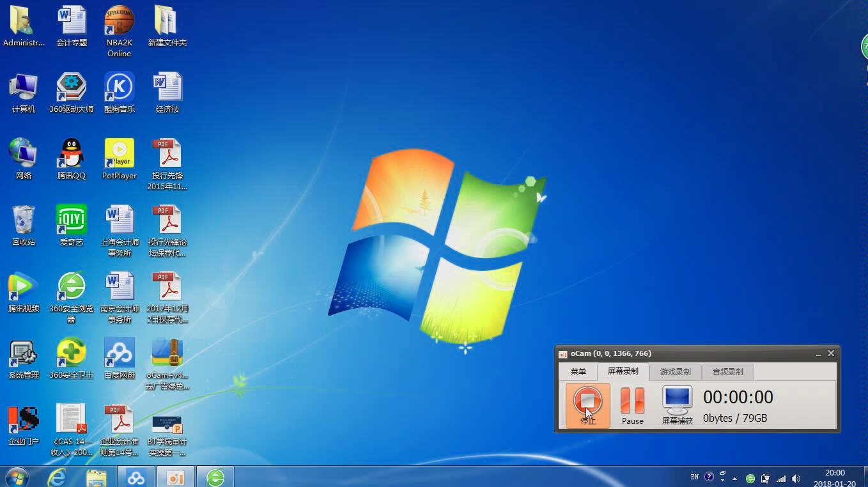The image size is (868, 487).
Task: Switch to oCam taskbar button
Action: pos(175,477)
